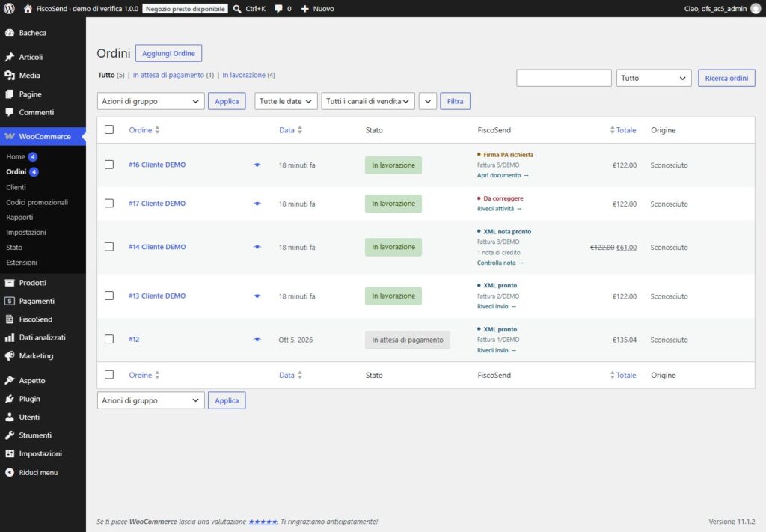Open the #16 Cliente DEMO order link
Image resolution: width=766 pixels, height=532 pixels.
(157, 165)
